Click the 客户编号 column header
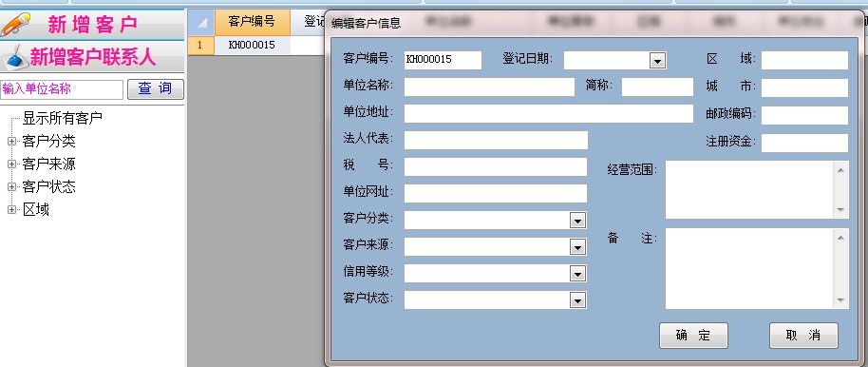868x367 pixels. tap(252, 22)
